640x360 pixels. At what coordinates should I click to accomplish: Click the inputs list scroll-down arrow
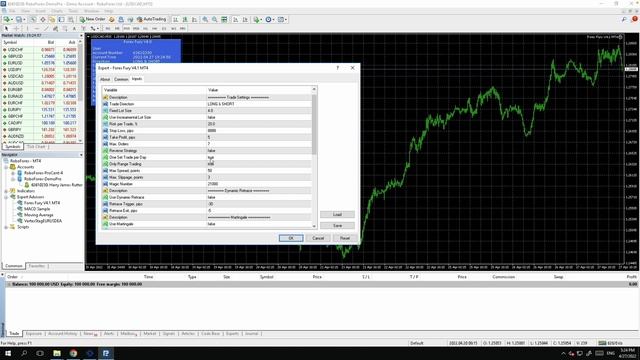tap(314, 226)
